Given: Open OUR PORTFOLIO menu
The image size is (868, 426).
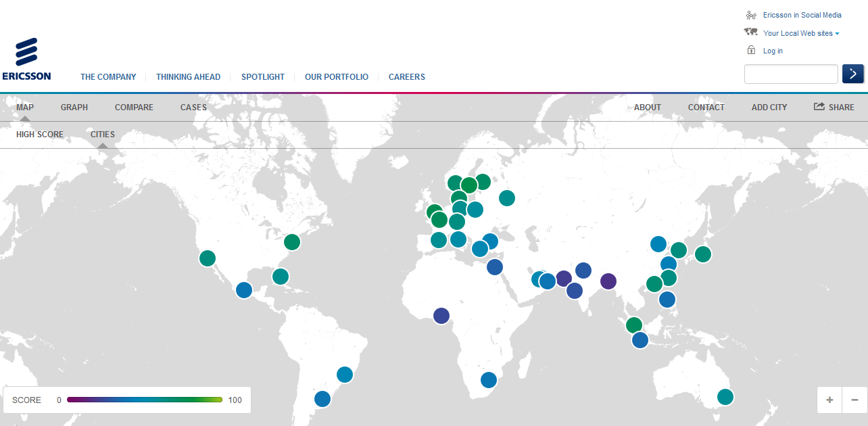Looking at the screenshot, I should point(337,77).
